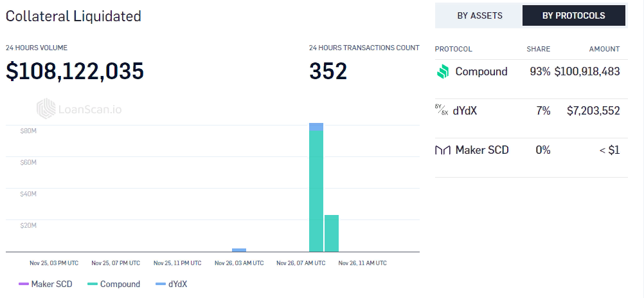Image resolution: width=644 pixels, height=298 pixels.
Task: Click the $20M y-axis label
Action: coord(28,226)
